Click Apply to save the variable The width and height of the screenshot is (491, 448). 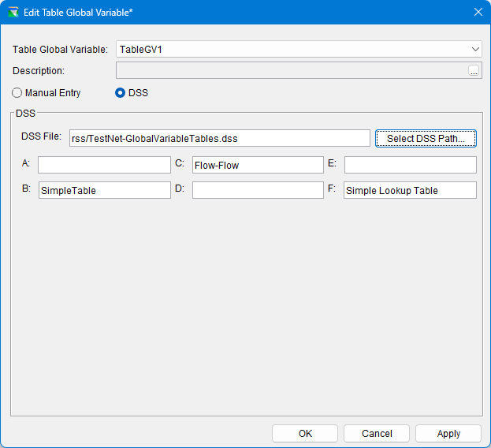(x=448, y=433)
